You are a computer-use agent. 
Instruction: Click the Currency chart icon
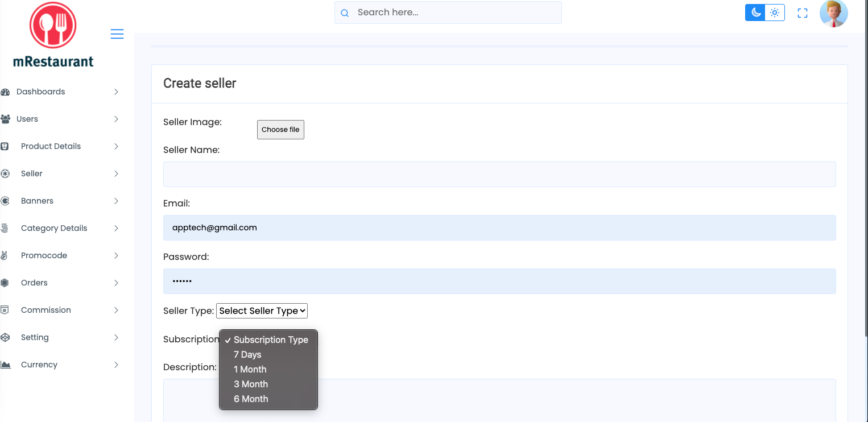pos(5,365)
